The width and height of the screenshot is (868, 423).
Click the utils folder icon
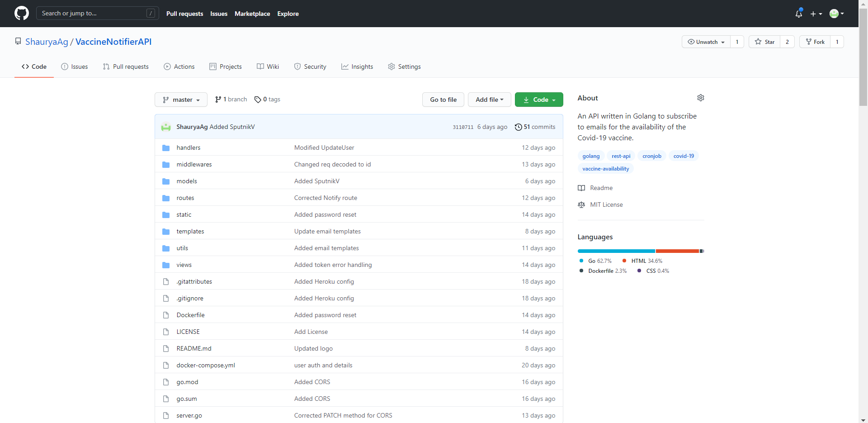pos(166,248)
